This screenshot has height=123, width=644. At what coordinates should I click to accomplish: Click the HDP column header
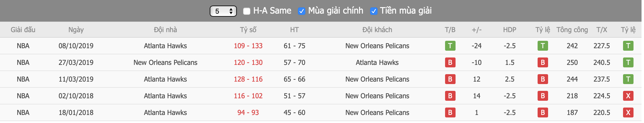coord(510,30)
